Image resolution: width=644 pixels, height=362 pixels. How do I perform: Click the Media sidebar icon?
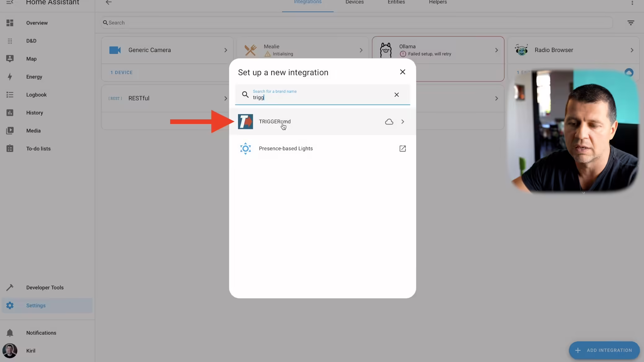(x=10, y=131)
